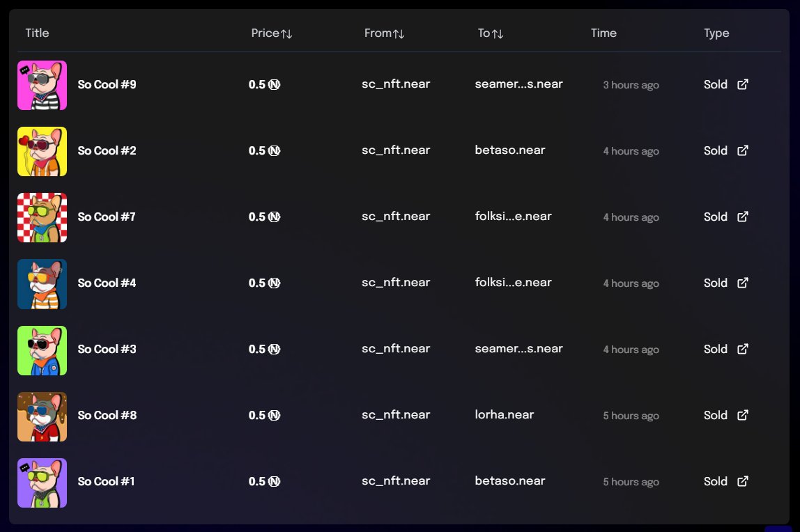Open the So Cool #7 checkered thumbnail

[42, 217]
